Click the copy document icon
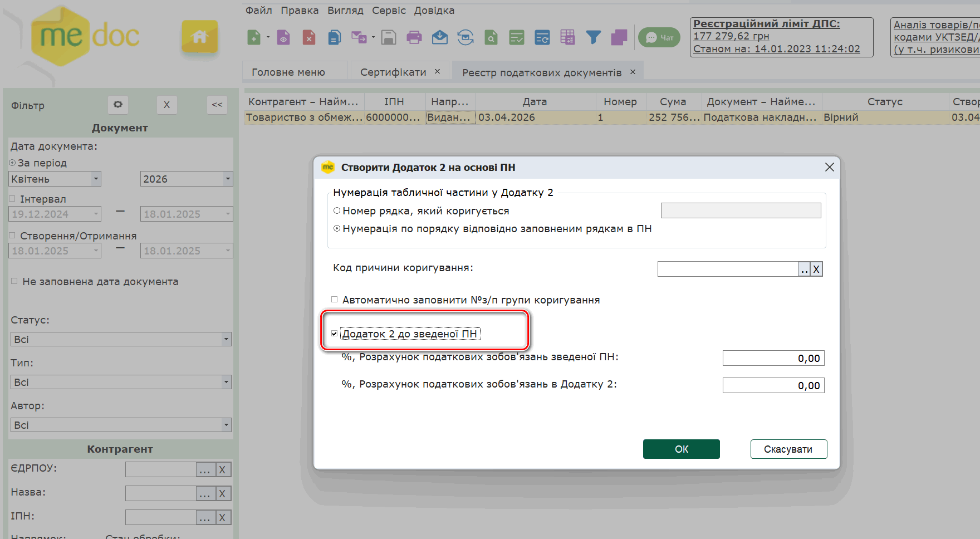The width and height of the screenshot is (980, 539). [334, 37]
